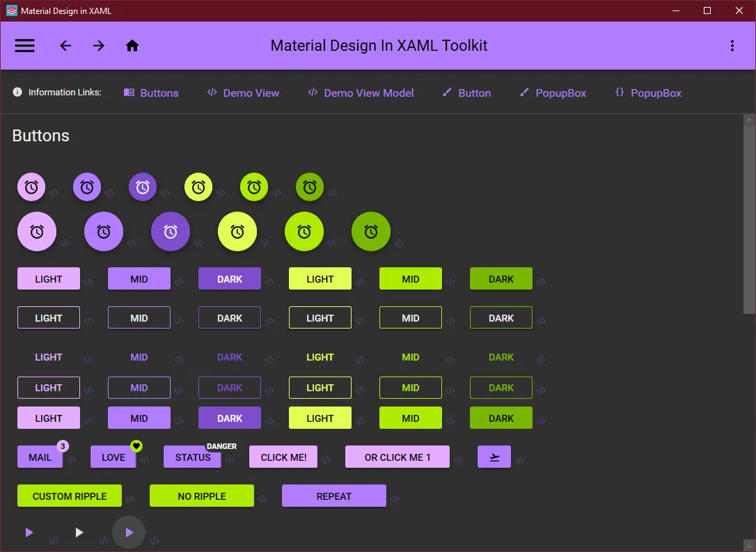Click the info icon beside Information Links
Image resolution: width=756 pixels, height=552 pixels.
click(17, 92)
